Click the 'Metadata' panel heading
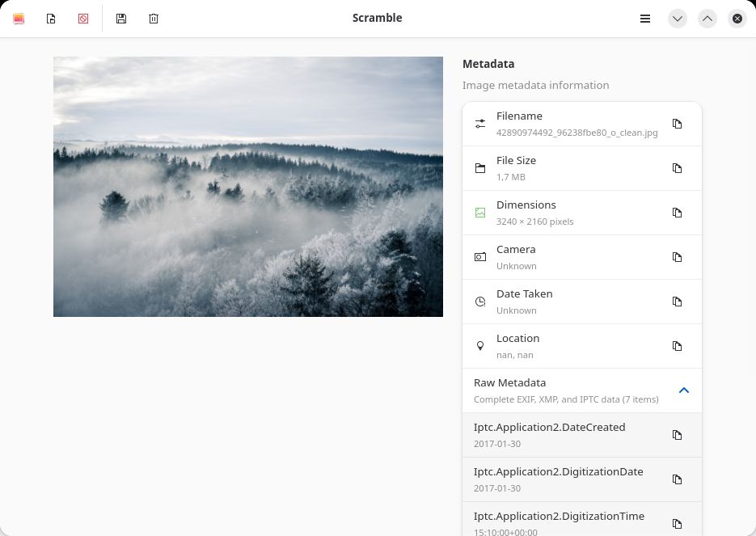This screenshot has width=756, height=536. (488, 64)
